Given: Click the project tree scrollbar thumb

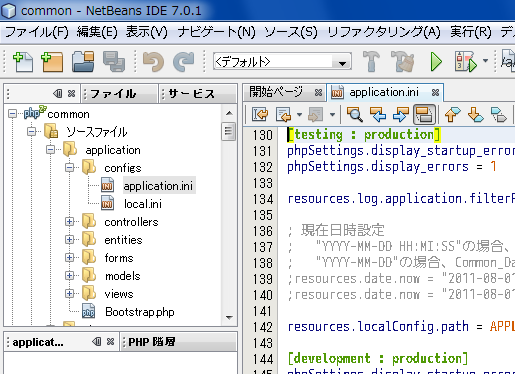Looking at the screenshot, I should (229, 131).
